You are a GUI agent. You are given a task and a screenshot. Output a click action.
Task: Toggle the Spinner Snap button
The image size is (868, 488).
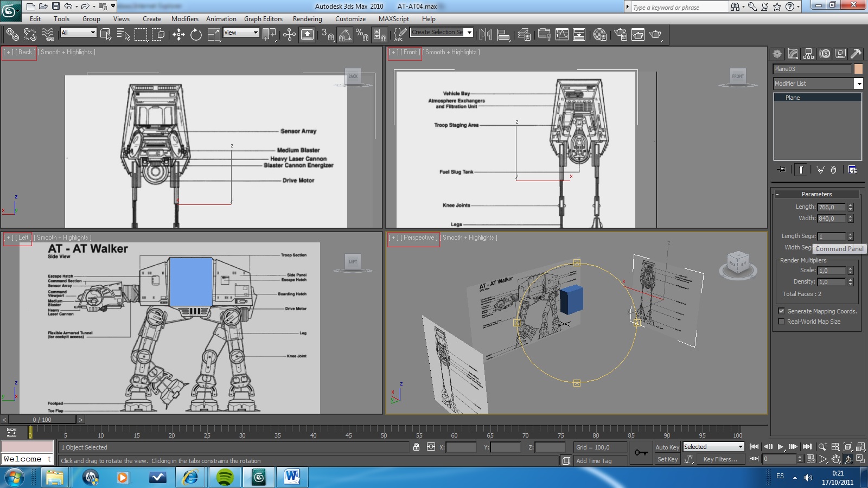coord(380,35)
